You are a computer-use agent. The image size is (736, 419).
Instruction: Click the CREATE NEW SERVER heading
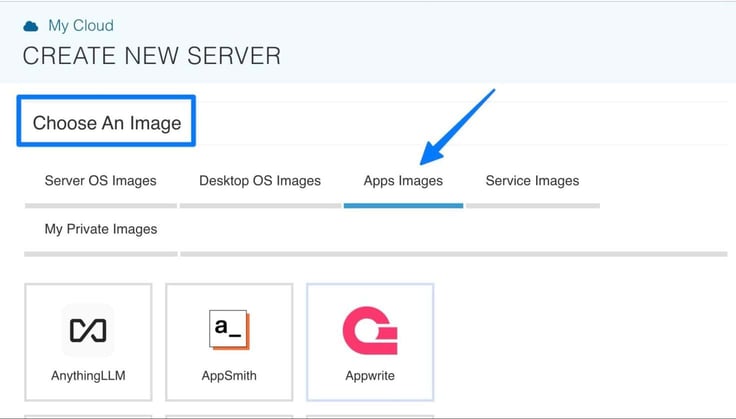[152, 56]
